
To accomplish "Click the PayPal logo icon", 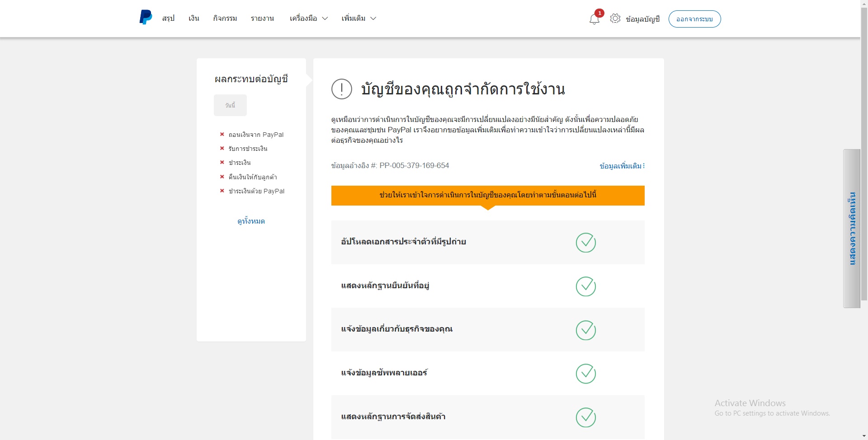I will point(146,17).
